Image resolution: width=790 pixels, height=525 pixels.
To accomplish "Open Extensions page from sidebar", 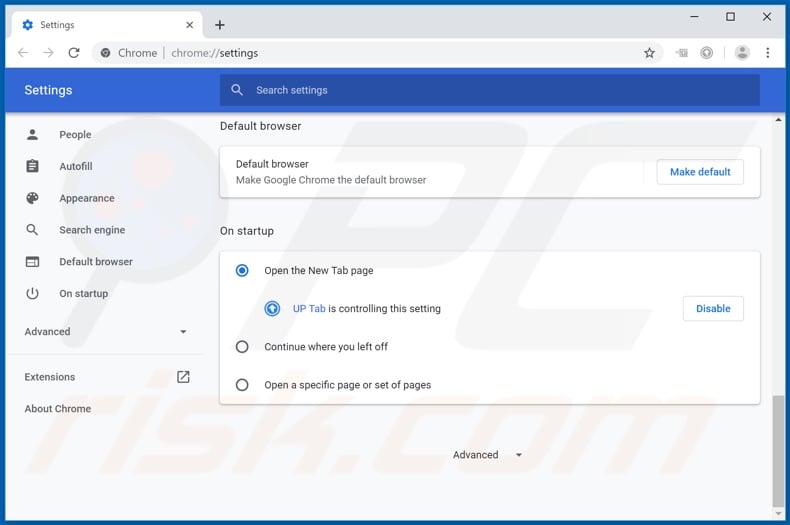I will coord(49,377).
